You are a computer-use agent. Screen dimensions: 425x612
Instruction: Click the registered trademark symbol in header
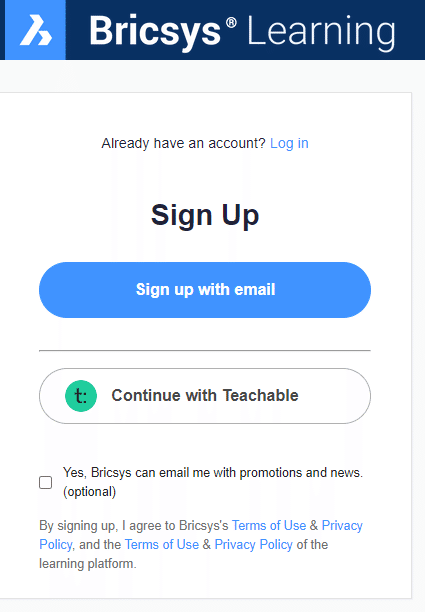pyautogui.click(x=231, y=23)
